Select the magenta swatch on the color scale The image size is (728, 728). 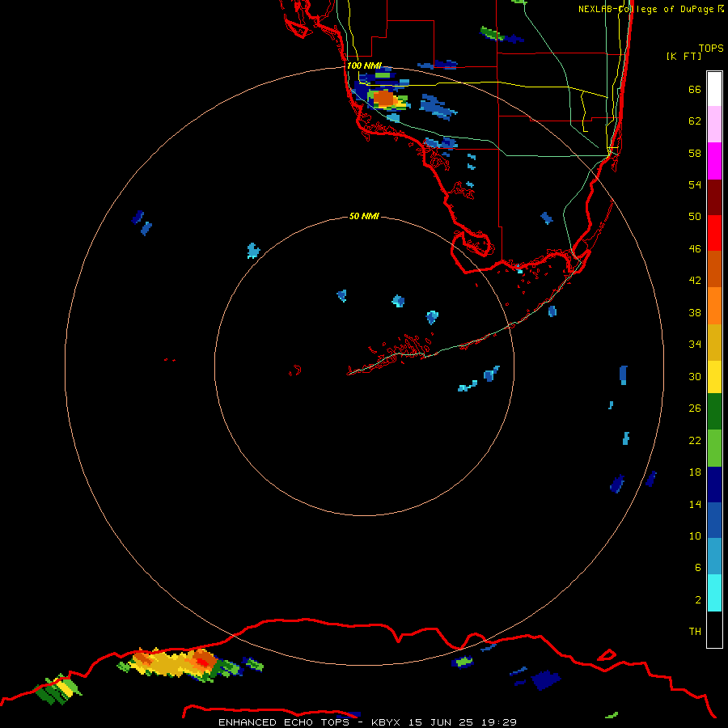pyautogui.click(x=714, y=161)
